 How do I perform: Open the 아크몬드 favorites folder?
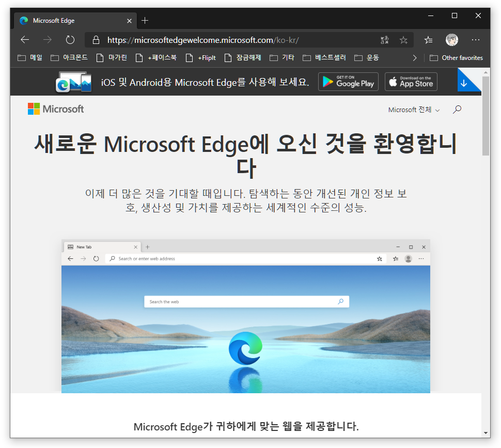pyautogui.click(x=69, y=57)
